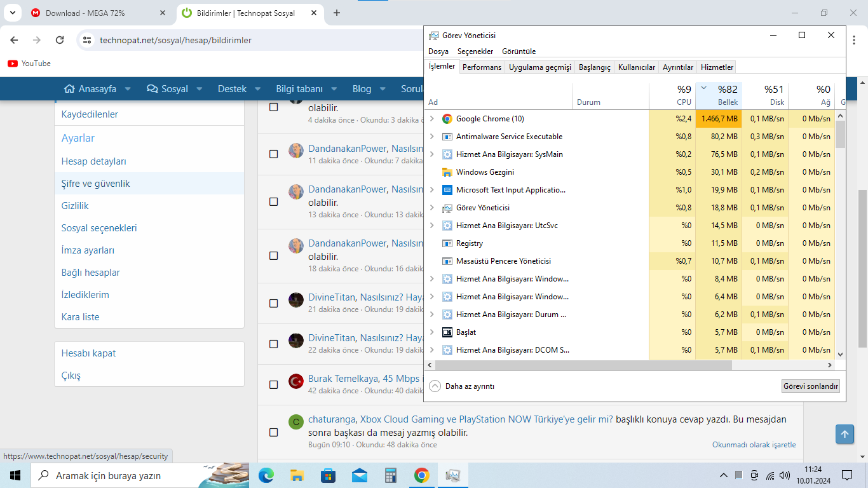Collapse Task Manager with Daha az ayrıntı
This screenshot has width=868, height=488.
tap(462, 386)
